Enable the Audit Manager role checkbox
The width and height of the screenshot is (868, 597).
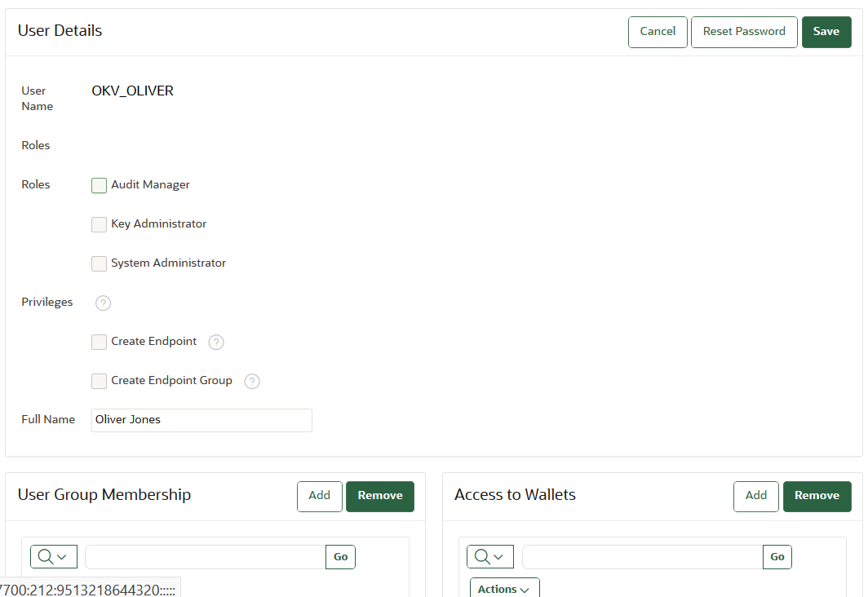[x=99, y=185]
